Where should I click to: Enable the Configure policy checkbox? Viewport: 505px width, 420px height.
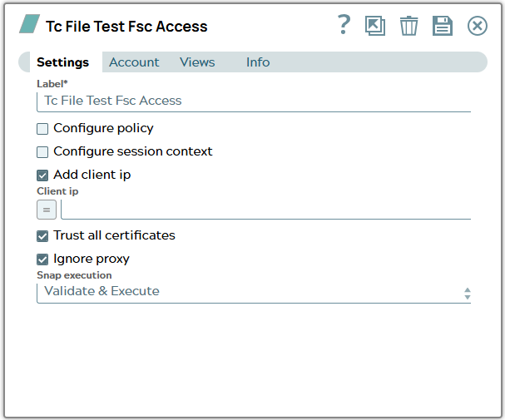click(x=42, y=129)
